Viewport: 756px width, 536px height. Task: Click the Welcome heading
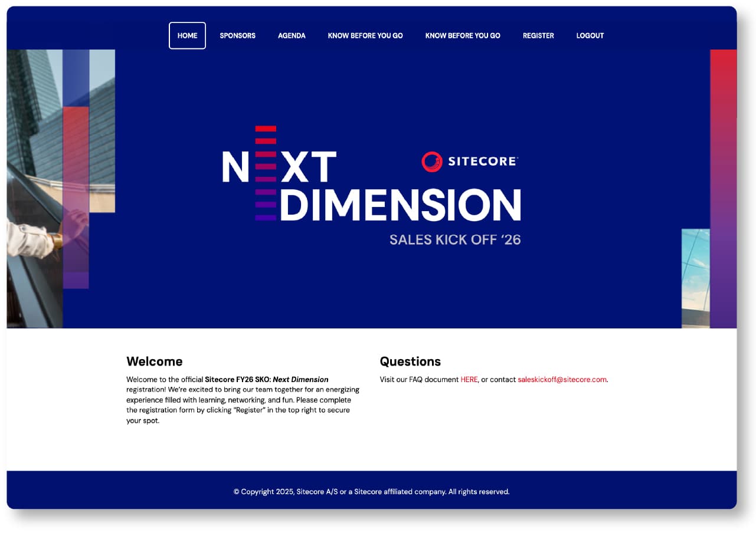[154, 361]
